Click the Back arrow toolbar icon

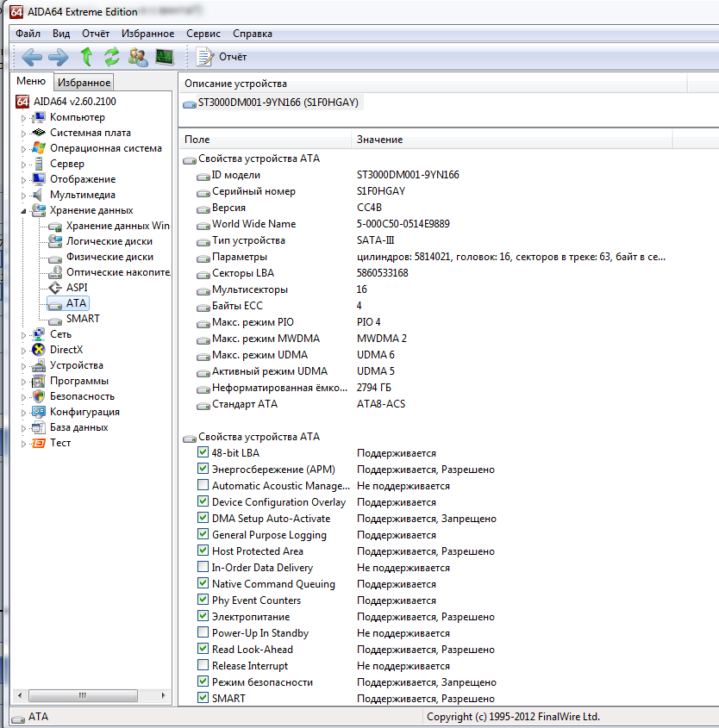click(x=32, y=57)
